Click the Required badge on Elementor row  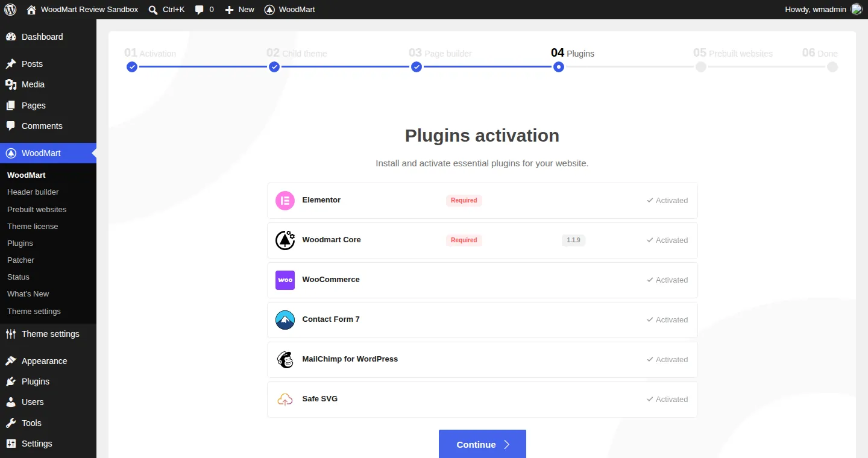[464, 200]
